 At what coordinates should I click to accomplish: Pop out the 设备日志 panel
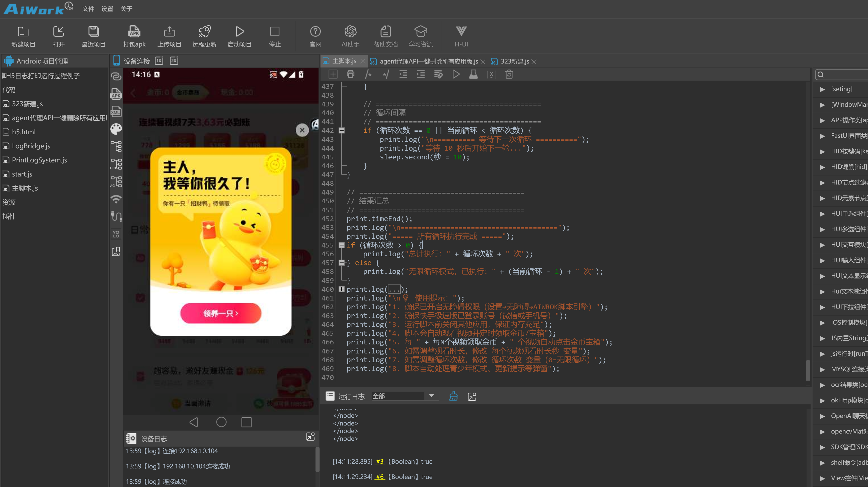pyautogui.click(x=310, y=436)
